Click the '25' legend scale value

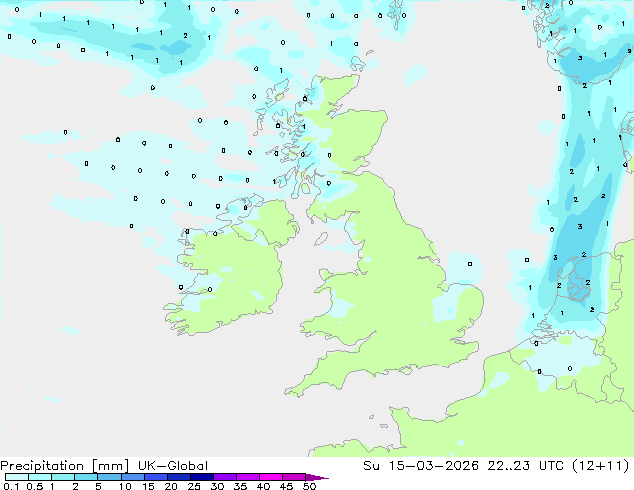pos(194,486)
